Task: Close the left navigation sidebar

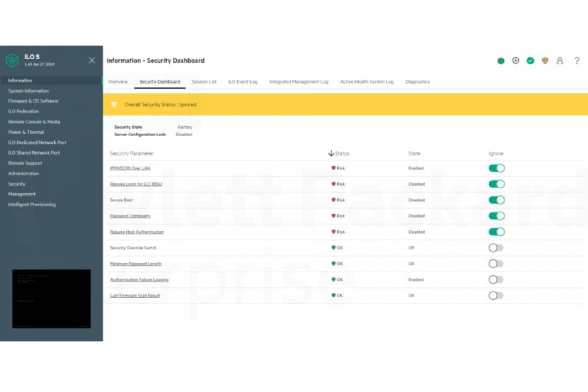Action: 91,61
